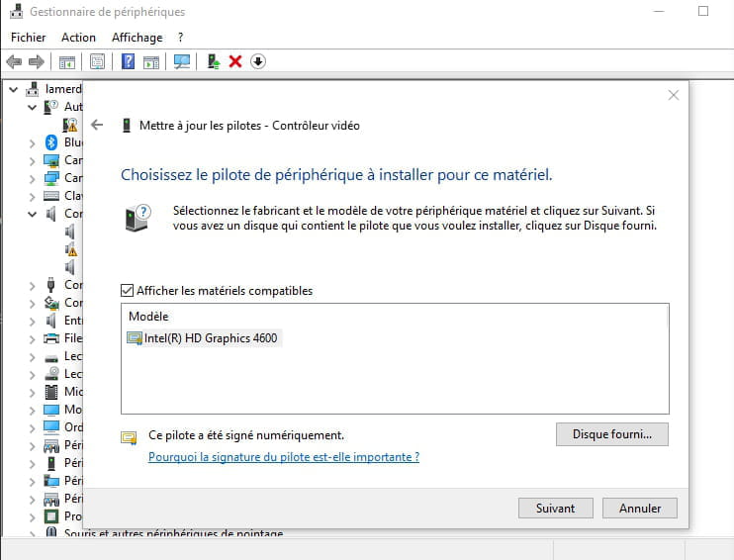Click the Suivant button

556,508
